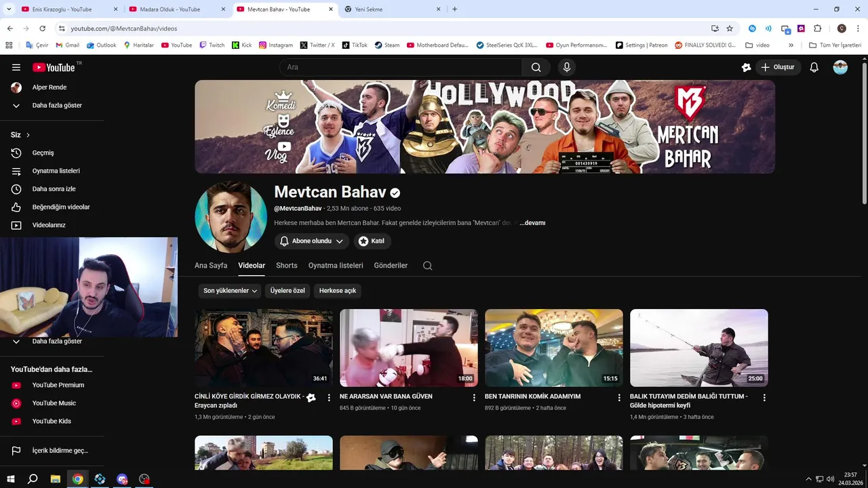
Task: Open the more options for BALIK TUTAYIM video
Action: pos(764,398)
